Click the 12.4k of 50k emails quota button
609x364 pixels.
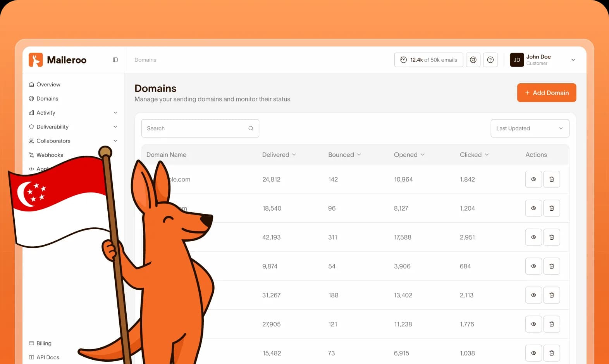tap(428, 60)
